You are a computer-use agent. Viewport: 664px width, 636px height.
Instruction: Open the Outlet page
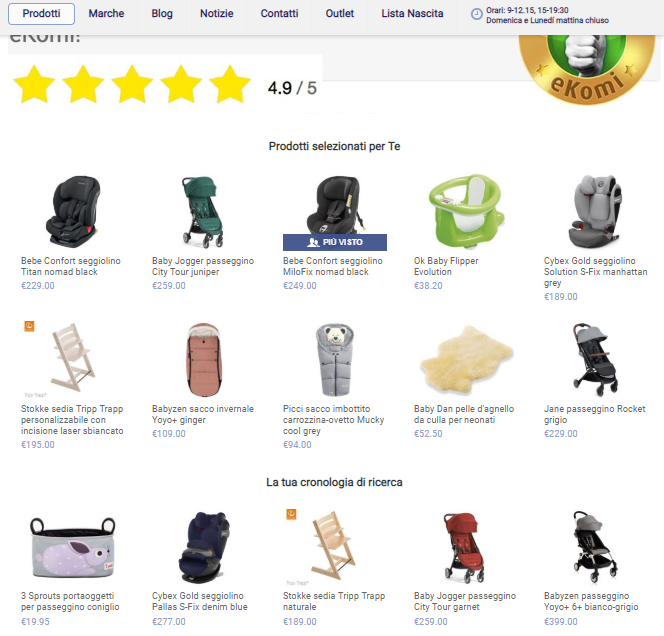coord(340,14)
